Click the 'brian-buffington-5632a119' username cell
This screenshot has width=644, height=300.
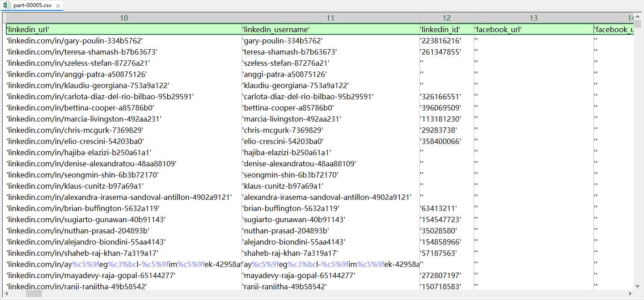tap(330, 208)
